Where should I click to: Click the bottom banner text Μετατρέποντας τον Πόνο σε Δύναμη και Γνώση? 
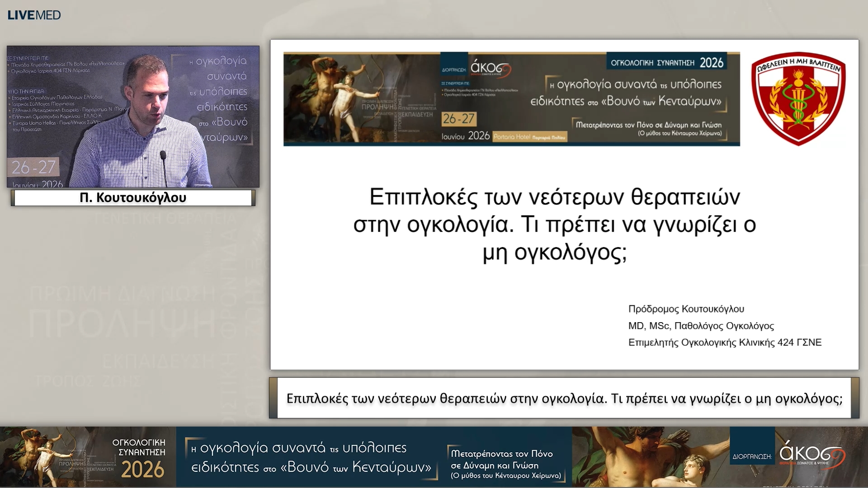pyautogui.click(x=505, y=465)
